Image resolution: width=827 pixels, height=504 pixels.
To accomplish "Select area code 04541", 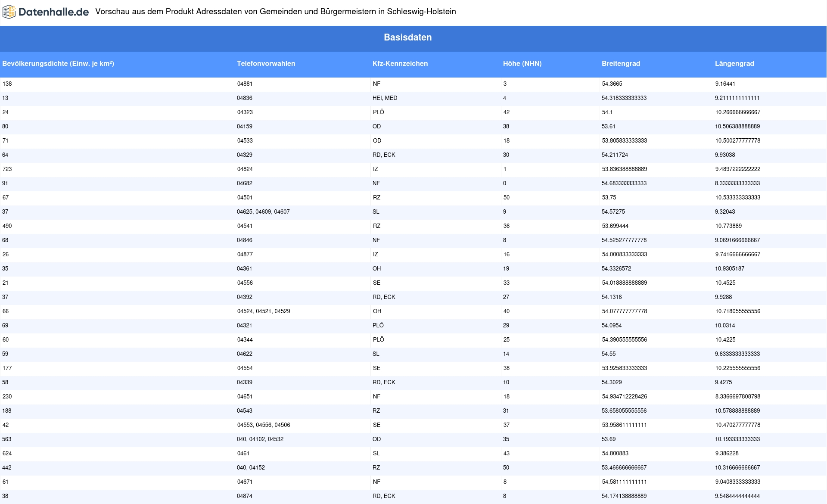I will 245,226.
